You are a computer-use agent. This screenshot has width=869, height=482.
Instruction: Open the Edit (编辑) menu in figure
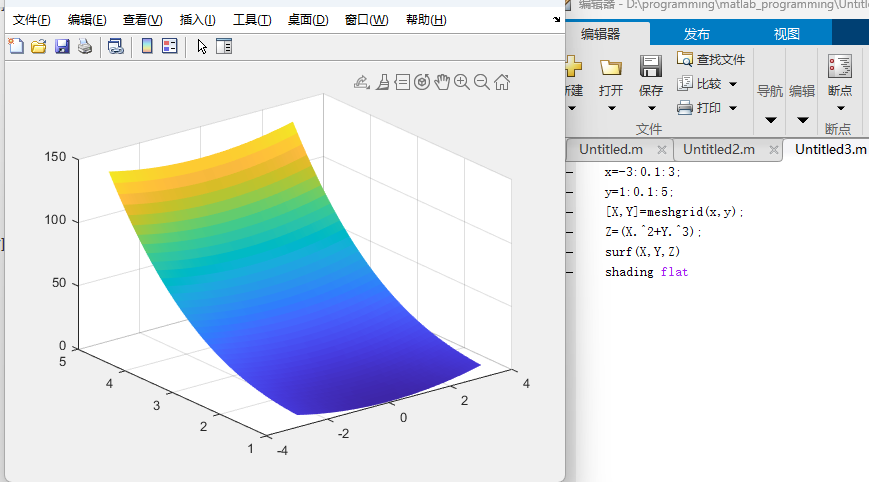87,20
